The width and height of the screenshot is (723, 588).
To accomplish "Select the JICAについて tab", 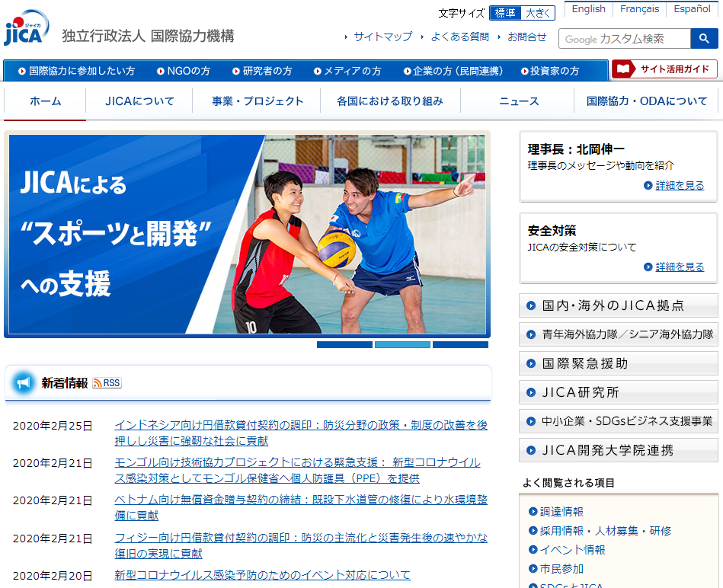I will [139, 101].
